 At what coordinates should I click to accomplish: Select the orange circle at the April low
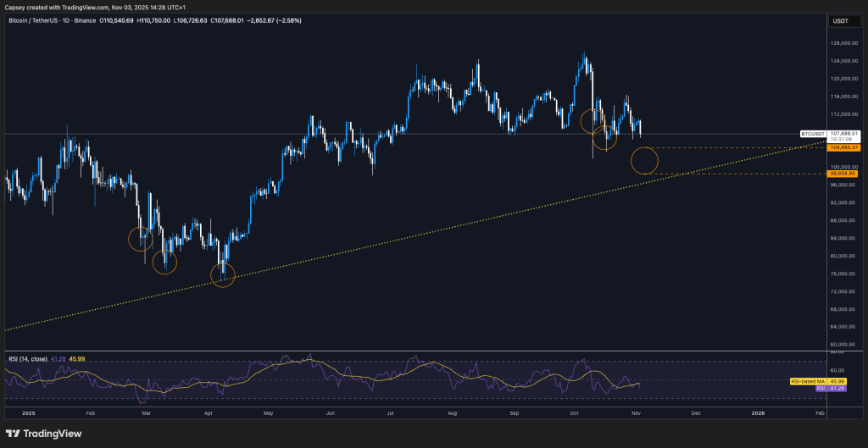click(222, 274)
